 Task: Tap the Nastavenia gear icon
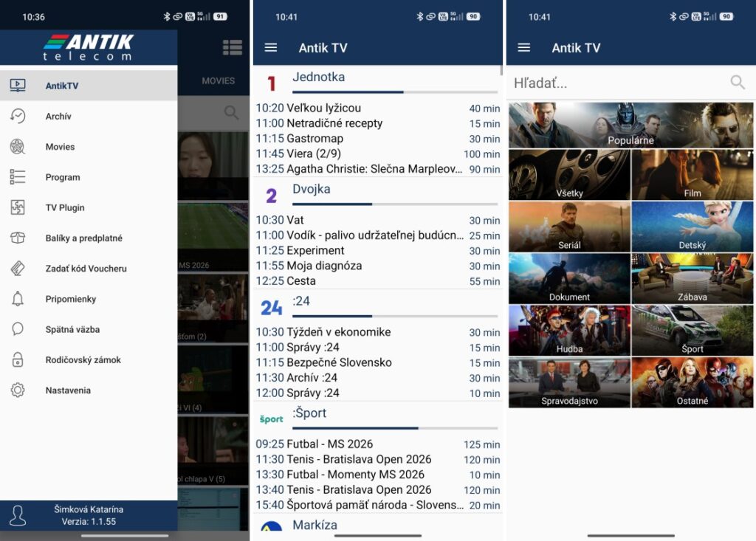pyautogui.click(x=18, y=390)
